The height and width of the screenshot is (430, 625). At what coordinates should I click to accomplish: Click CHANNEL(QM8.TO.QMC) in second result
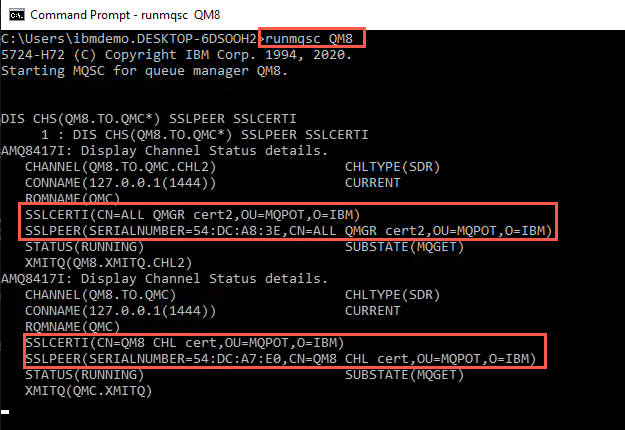tap(100, 295)
